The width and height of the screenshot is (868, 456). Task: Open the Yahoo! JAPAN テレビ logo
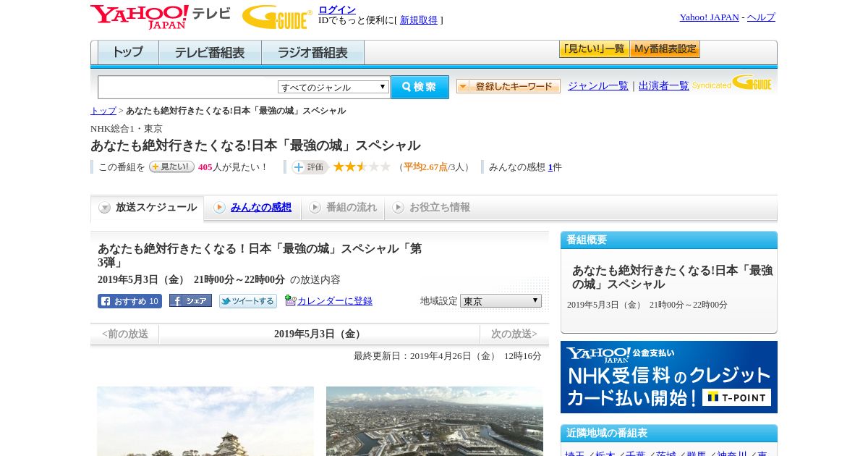coord(161,17)
